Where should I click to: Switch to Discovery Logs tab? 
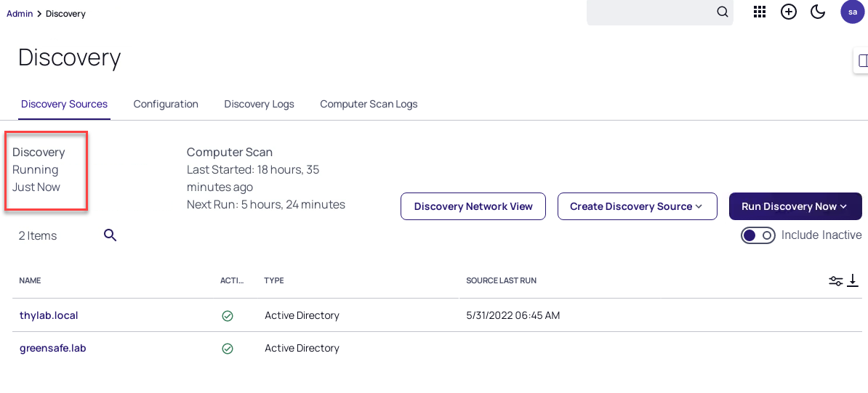[x=259, y=104]
